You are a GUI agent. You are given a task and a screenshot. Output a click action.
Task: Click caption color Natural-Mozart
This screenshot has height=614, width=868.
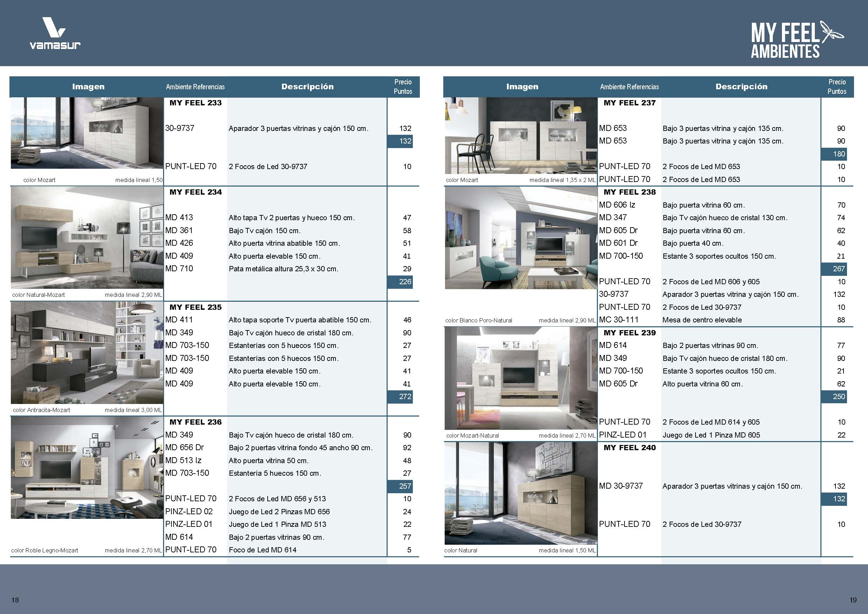click(38, 295)
